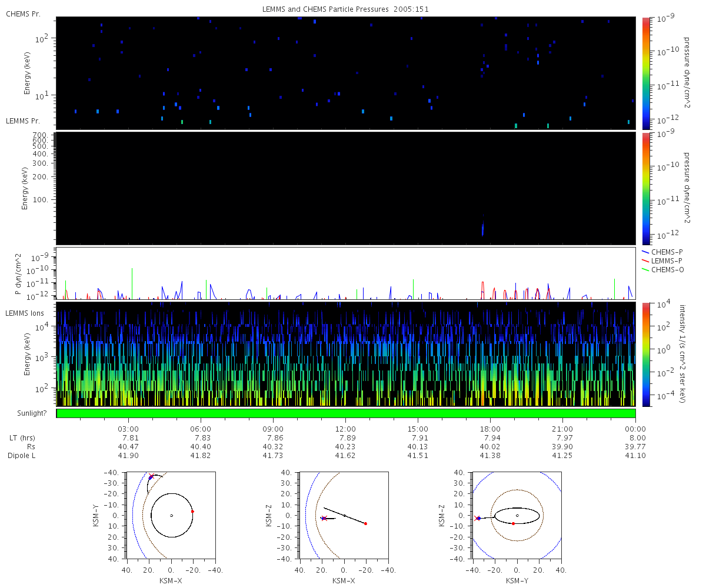Viewport: 706px width, 588px height.
Task: Click the blue spacecraft marker in KSM-Y/KSM-Z plot
Action: point(479,518)
